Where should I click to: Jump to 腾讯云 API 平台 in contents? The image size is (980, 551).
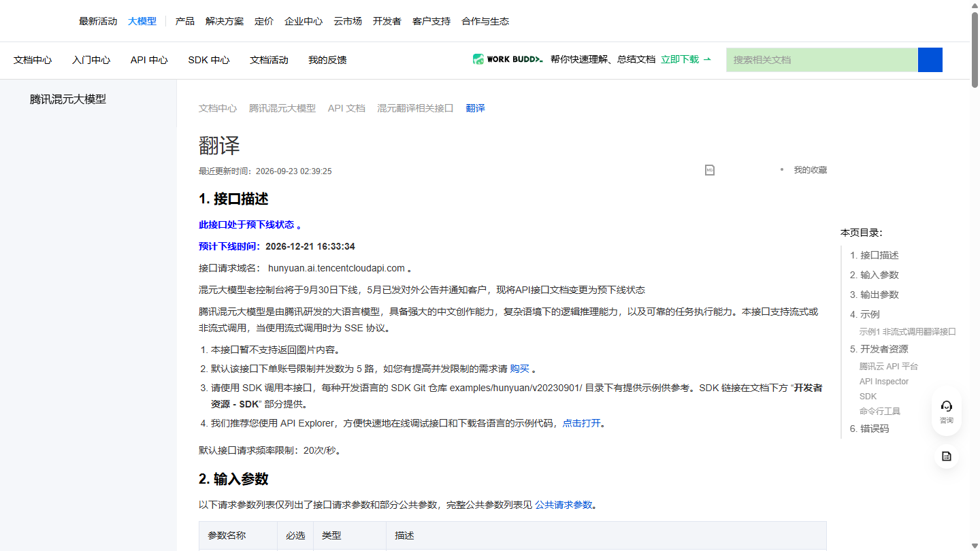click(x=889, y=366)
